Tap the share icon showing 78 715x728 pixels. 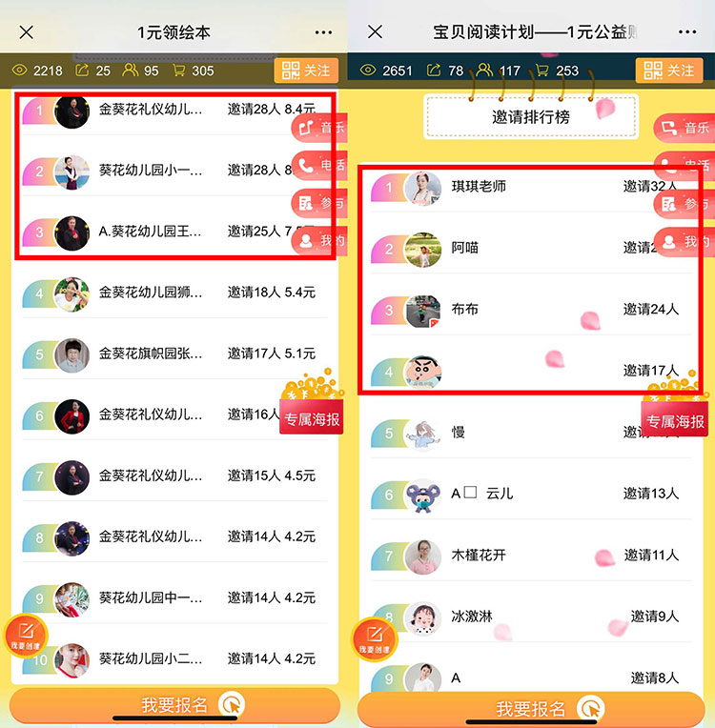coord(434,71)
